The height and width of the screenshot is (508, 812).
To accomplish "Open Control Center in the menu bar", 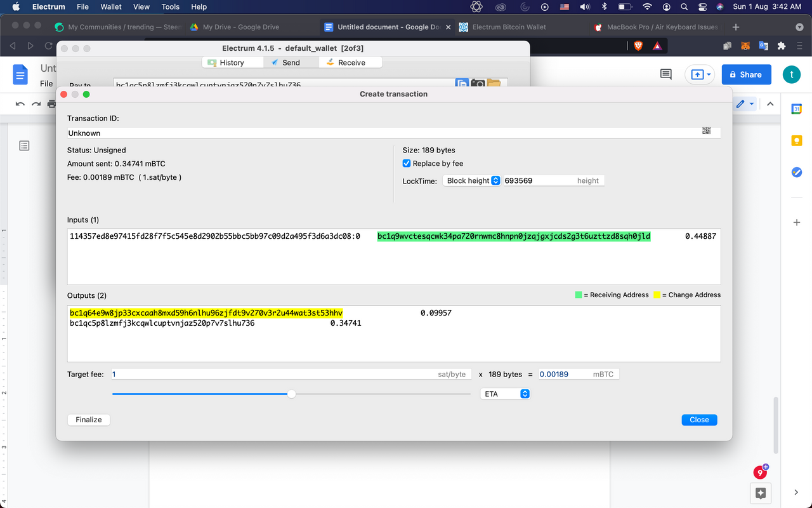I will 702,6.
